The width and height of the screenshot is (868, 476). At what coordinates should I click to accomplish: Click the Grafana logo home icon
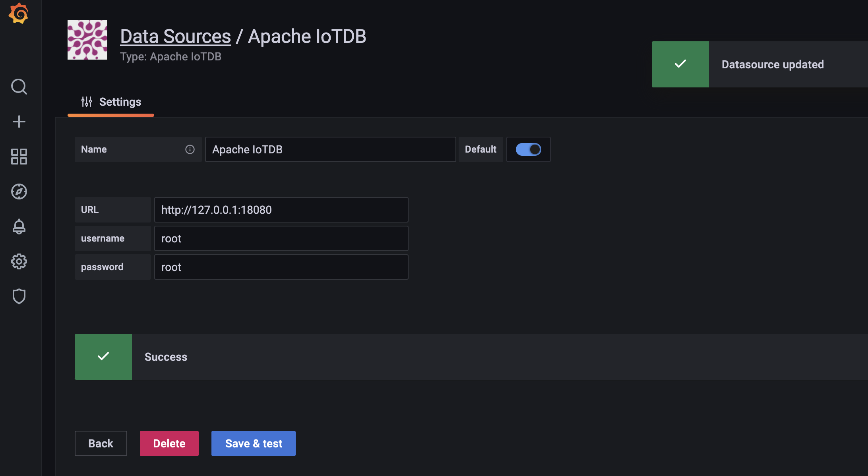click(19, 14)
